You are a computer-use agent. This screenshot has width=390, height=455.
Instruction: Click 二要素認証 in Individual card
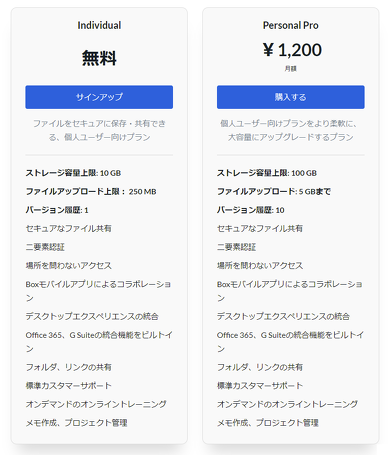pos(45,247)
